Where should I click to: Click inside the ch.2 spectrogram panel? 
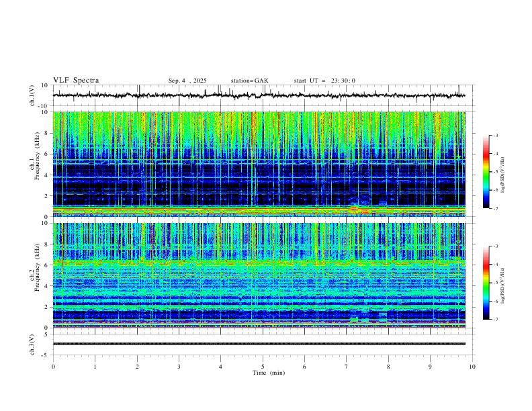tap(259, 275)
